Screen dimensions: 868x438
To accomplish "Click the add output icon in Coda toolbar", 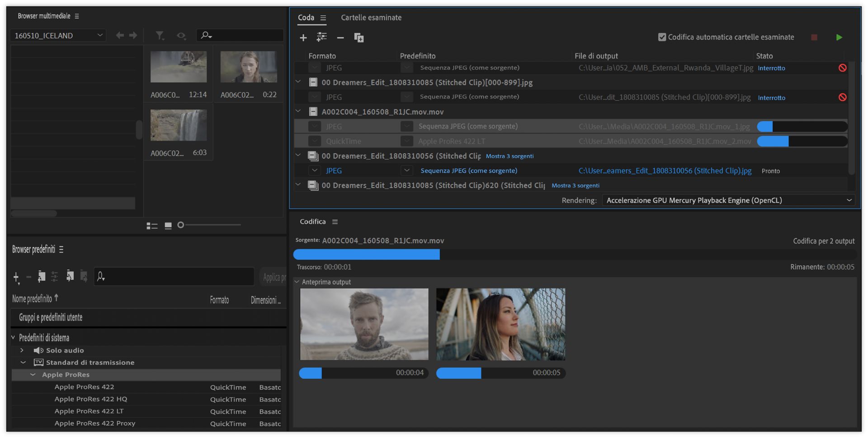I will coord(321,38).
